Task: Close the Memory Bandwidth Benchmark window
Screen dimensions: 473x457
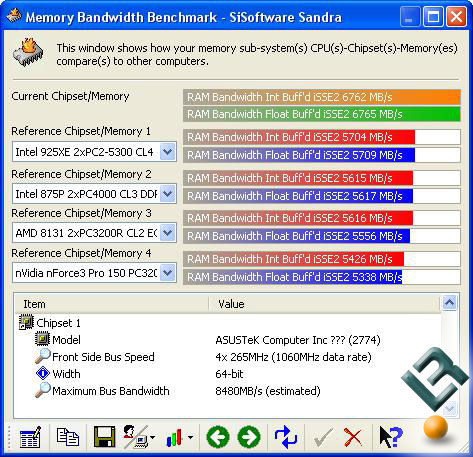Action: tap(456, 17)
